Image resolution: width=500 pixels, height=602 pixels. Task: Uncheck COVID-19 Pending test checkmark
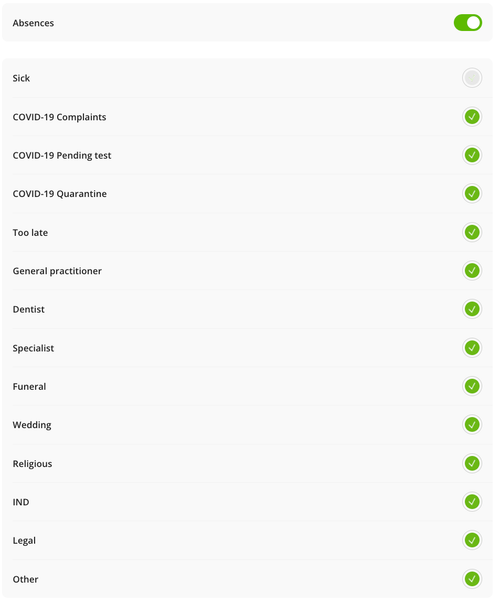pos(472,155)
